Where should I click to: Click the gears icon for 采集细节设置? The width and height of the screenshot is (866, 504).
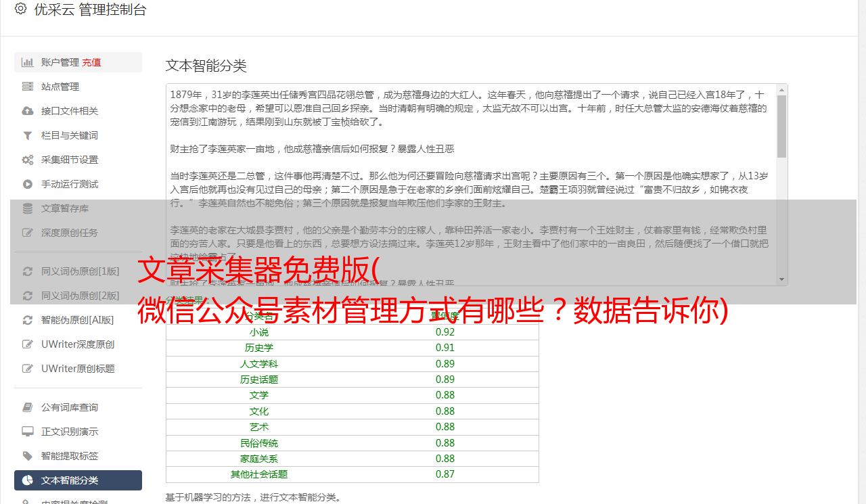click(28, 160)
